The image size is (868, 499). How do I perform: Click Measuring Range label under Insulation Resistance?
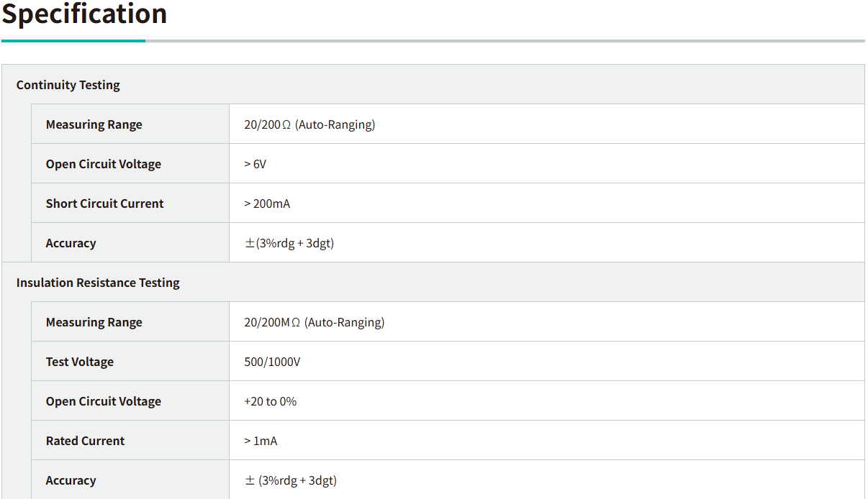[x=94, y=322]
